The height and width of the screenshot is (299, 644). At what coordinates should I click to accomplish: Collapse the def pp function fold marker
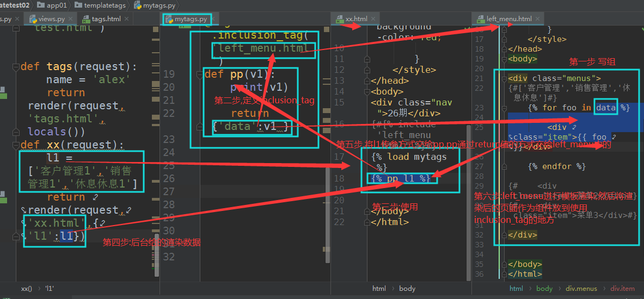point(200,74)
